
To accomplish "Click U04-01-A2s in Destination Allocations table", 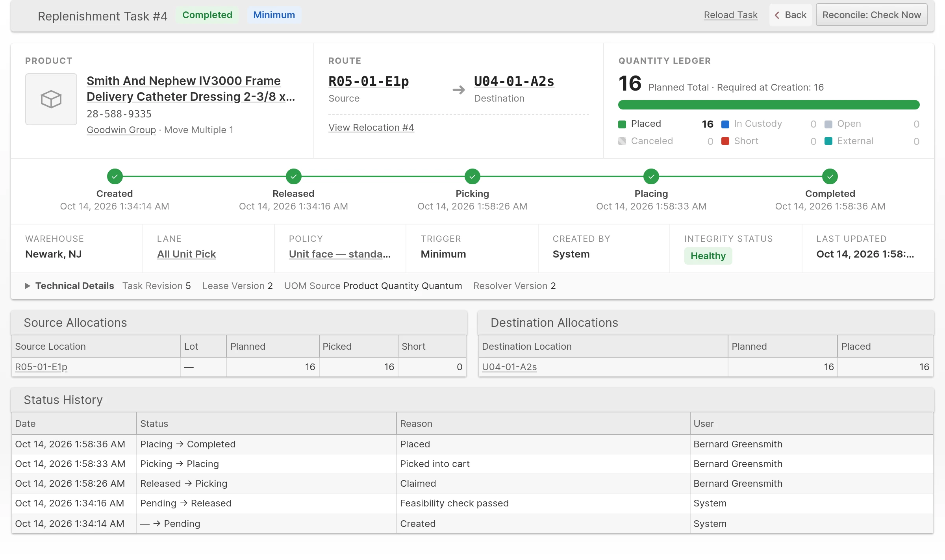I will click(509, 367).
